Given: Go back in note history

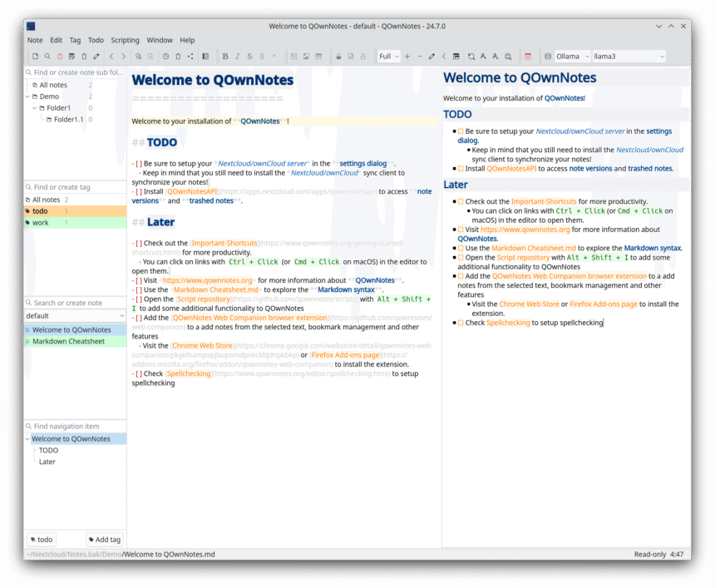Looking at the screenshot, I should pos(111,57).
